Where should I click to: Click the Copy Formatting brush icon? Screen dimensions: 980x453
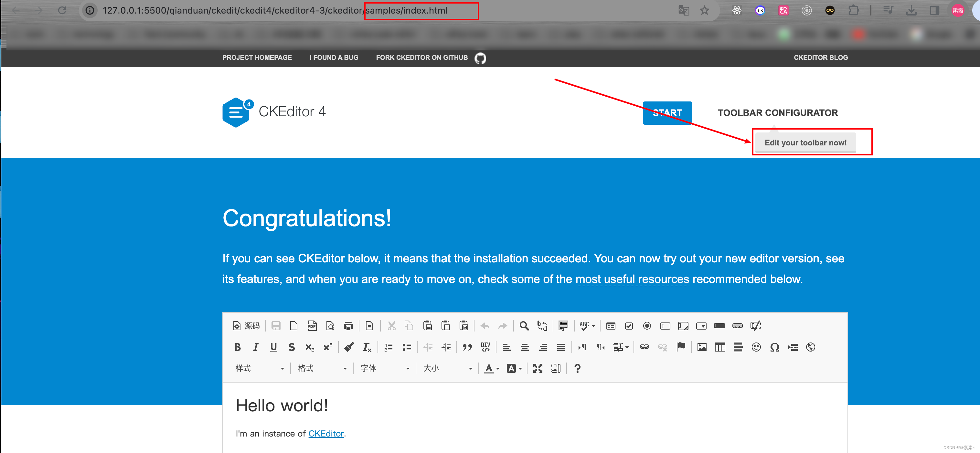tap(349, 347)
